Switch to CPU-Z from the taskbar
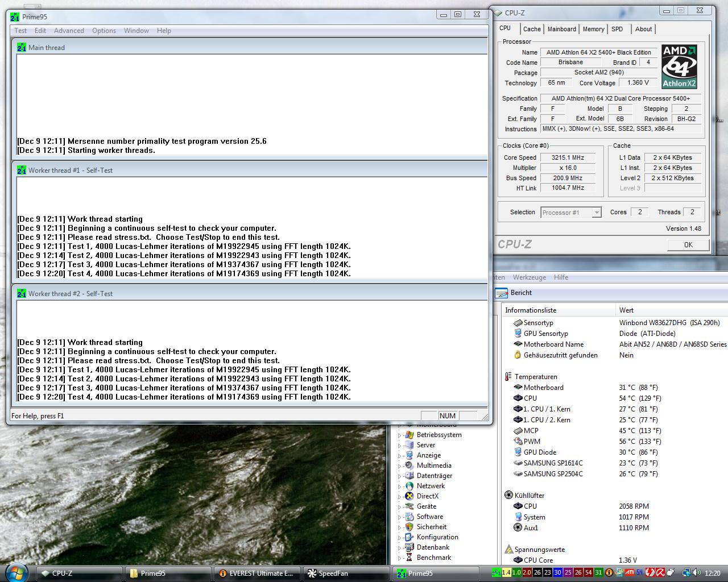Viewport: 728px width, 582px height. [x=80, y=573]
